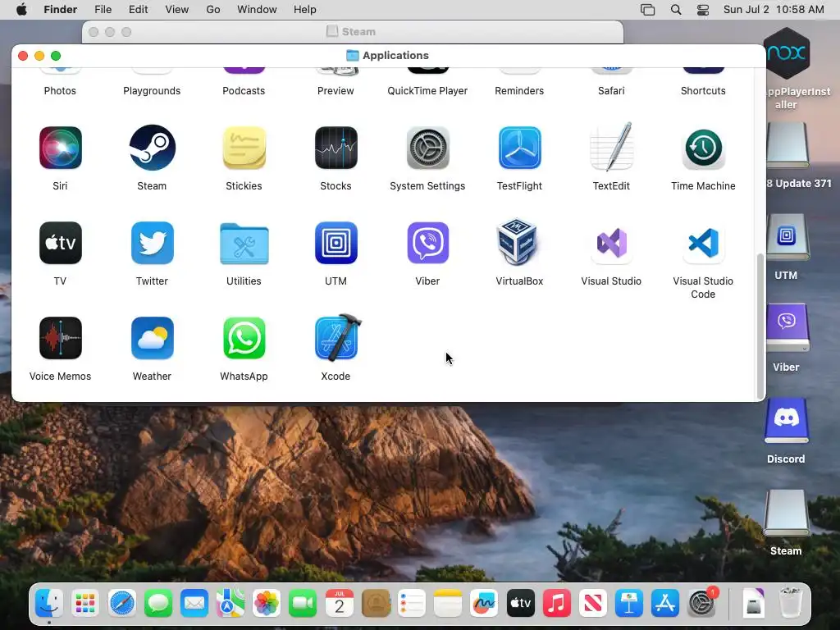Select the TestFlight app icon
Image resolution: width=840 pixels, height=630 pixels.
point(519,148)
